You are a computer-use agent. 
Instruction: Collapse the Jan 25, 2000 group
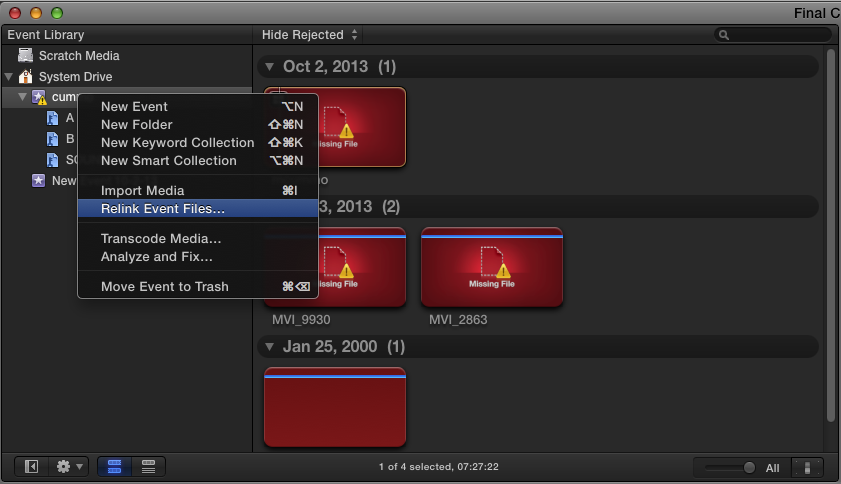tap(270, 347)
